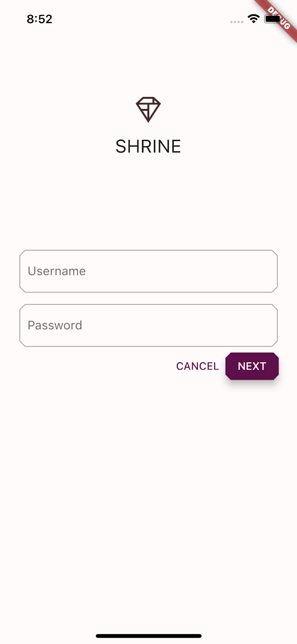Dismiss the login with CANCEL
The image size is (297, 644).
(197, 366)
